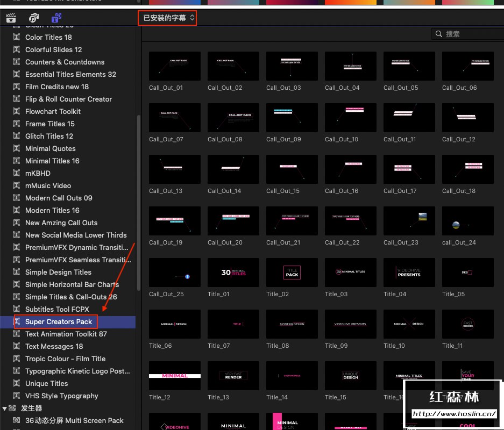Pick the Title_02 Title Pack thumbnail
This screenshot has height=430, width=504.
click(292, 273)
